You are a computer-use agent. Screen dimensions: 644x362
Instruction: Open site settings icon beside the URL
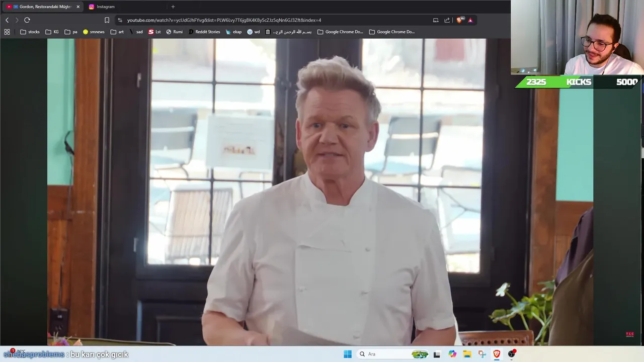120,20
